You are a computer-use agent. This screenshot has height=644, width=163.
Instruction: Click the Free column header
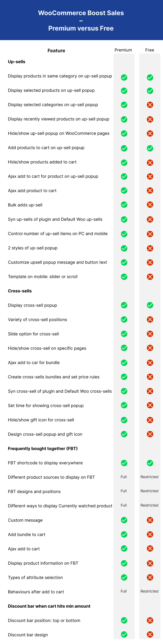pos(150,50)
